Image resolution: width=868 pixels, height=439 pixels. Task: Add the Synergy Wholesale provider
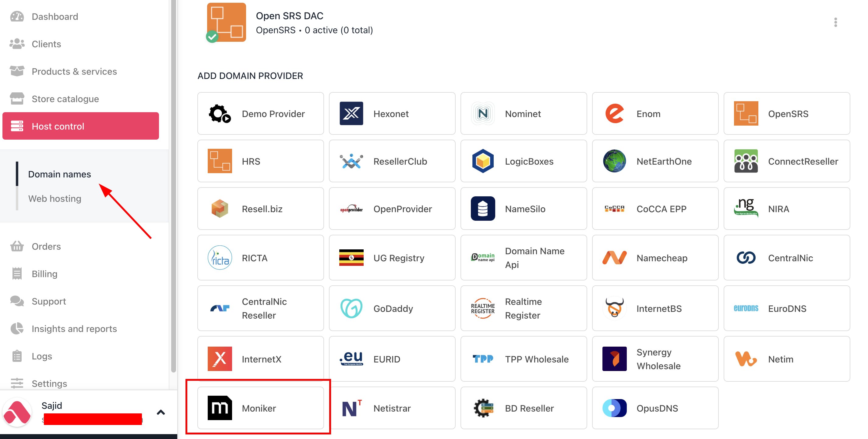coord(655,359)
